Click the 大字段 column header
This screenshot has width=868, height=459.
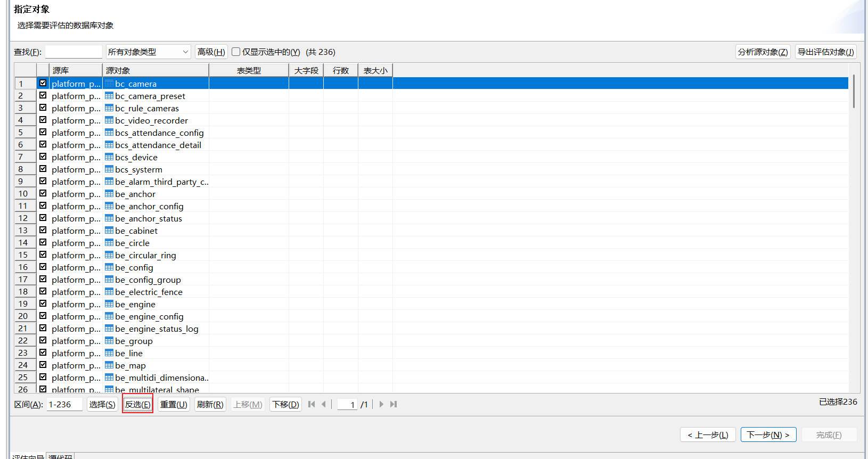[306, 70]
